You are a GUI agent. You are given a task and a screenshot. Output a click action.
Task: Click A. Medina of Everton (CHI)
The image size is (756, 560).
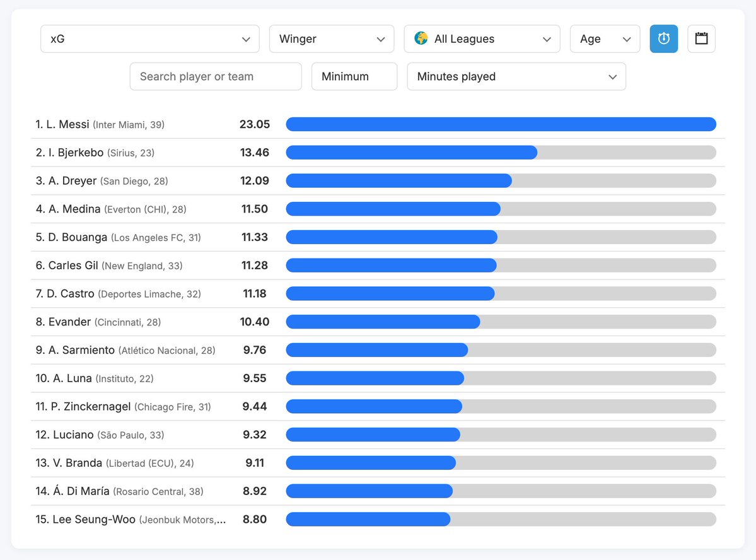pyautogui.click(x=111, y=209)
